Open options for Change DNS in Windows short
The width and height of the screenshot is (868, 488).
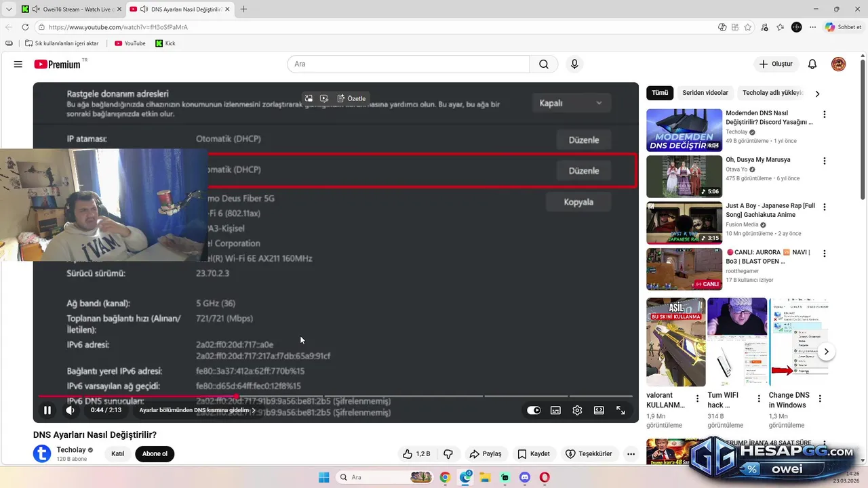pos(820,399)
